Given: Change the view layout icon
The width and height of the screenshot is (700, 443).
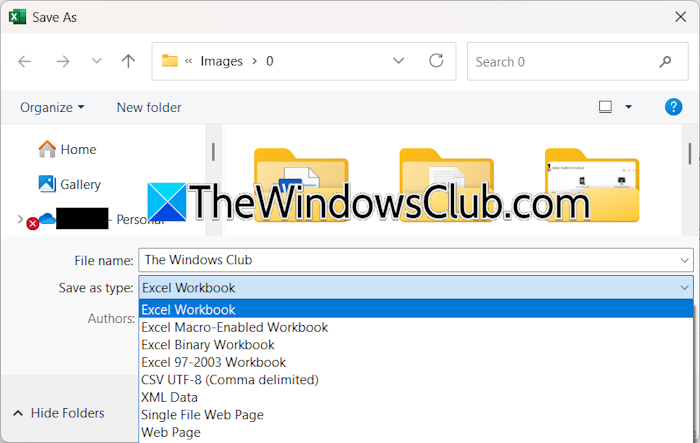Looking at the screenshot, I should [605, 107].
